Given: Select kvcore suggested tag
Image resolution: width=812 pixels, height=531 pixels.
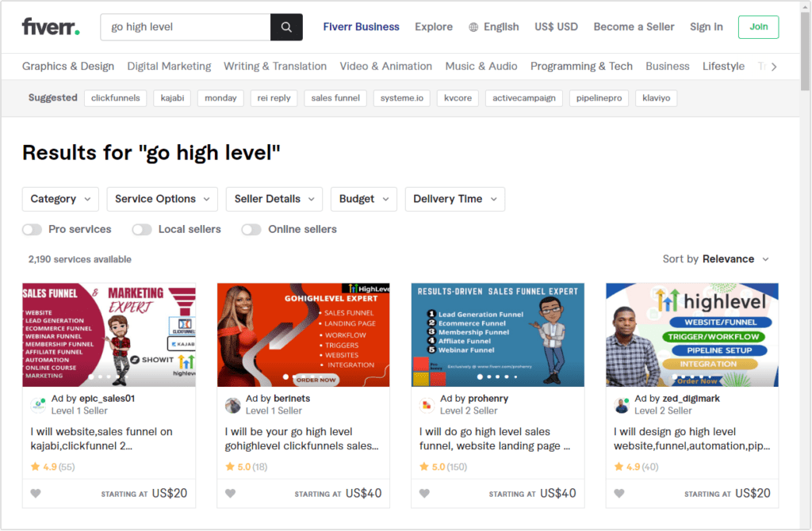Looking at the screenshot, I should point(458,97).
